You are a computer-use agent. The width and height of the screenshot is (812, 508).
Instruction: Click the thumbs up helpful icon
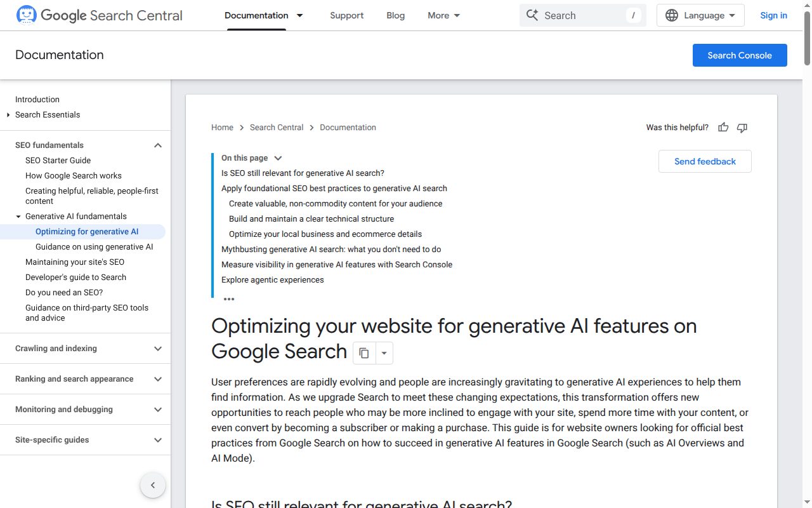coord(723,128)
